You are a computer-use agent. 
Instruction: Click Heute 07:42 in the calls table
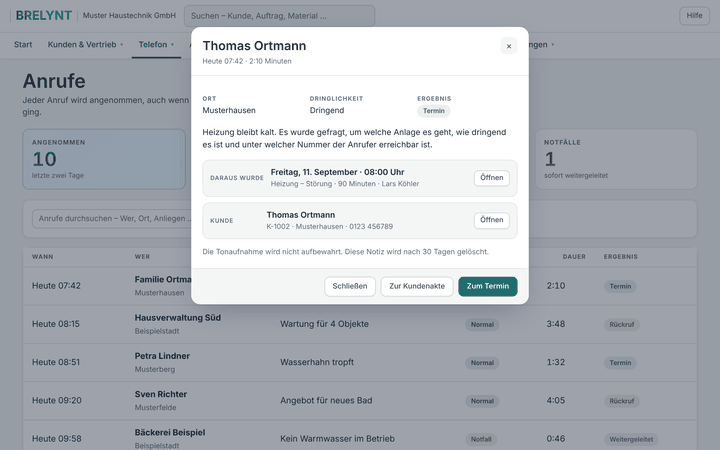(x=56, y=286)
